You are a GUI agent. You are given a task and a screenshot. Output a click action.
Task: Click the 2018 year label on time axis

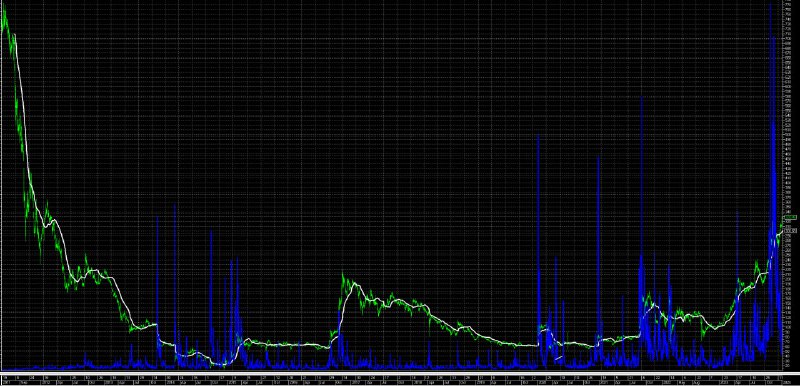click(x=417, y=381)
